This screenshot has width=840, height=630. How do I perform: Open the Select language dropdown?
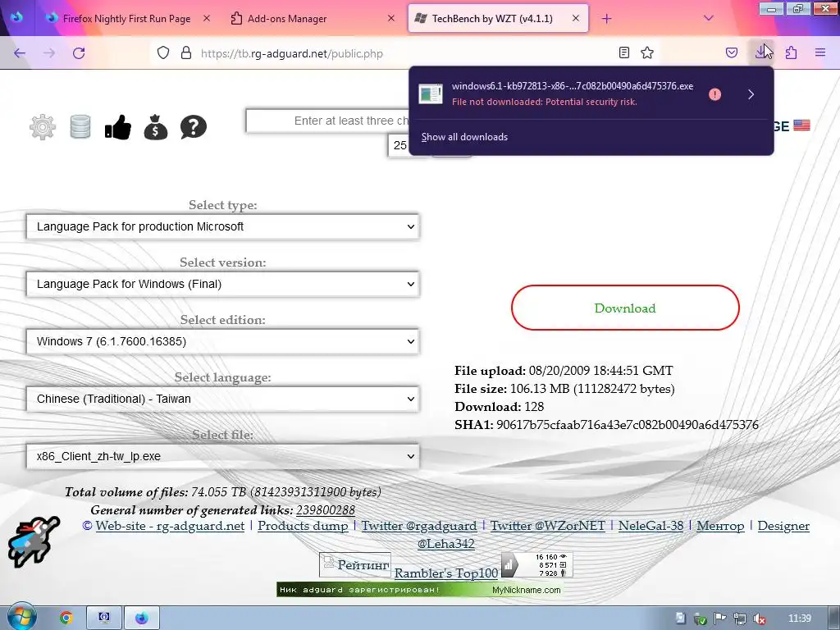(x=223, y=399)
